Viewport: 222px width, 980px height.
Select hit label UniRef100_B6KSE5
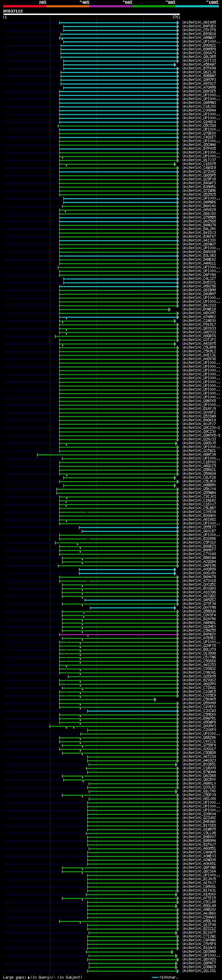click(x=199, y=91)
